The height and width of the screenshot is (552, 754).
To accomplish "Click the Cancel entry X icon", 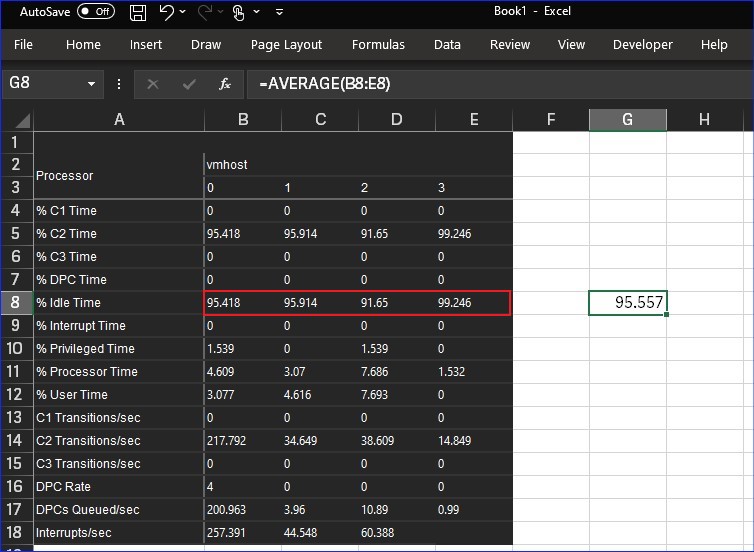I will (153, 85).
